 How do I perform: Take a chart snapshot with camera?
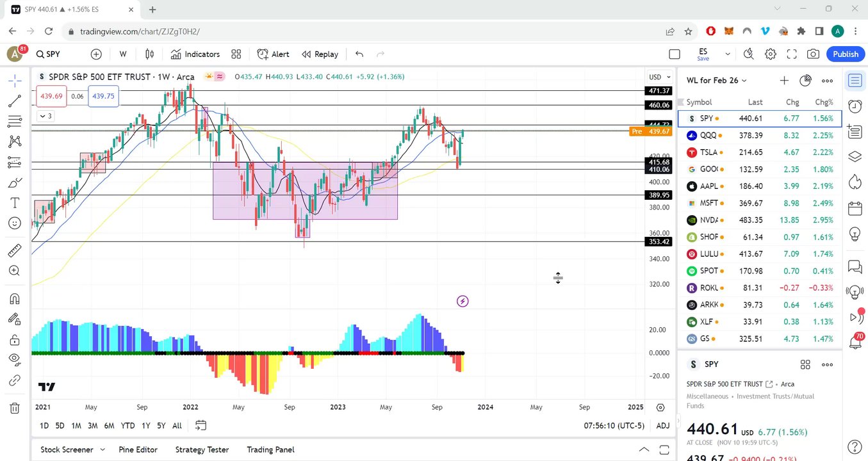point(813,54)
